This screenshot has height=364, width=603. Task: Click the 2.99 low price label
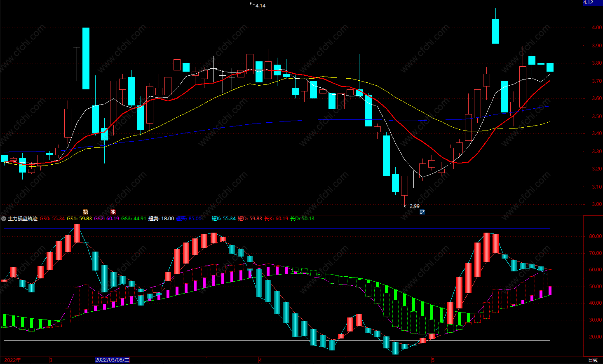coord(414,206)
